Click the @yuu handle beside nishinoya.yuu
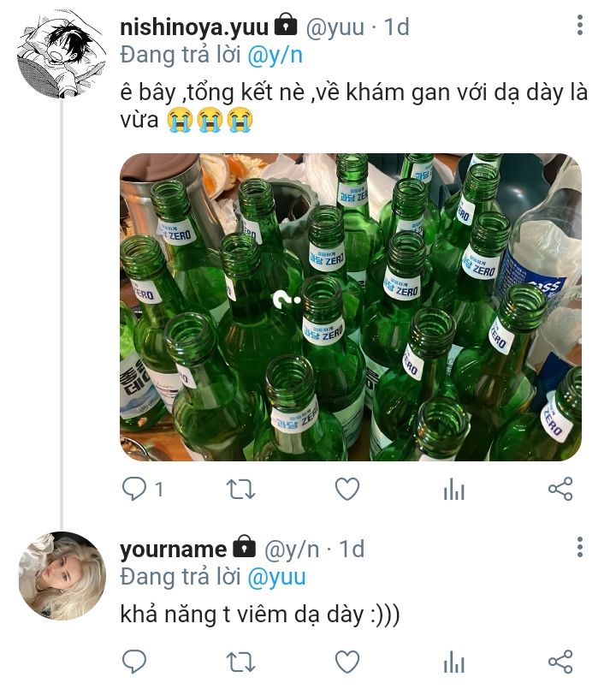The image size is (616, 689). tap(335, 27)
